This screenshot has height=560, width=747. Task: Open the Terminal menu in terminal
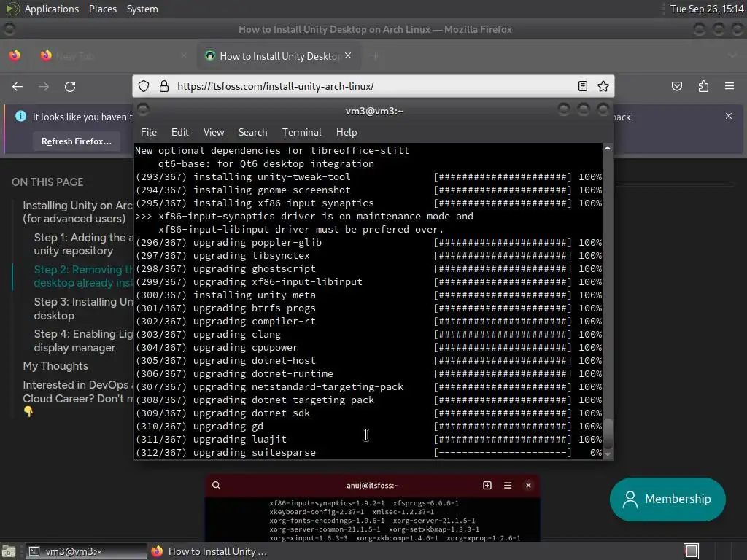[x=301, y=133]
